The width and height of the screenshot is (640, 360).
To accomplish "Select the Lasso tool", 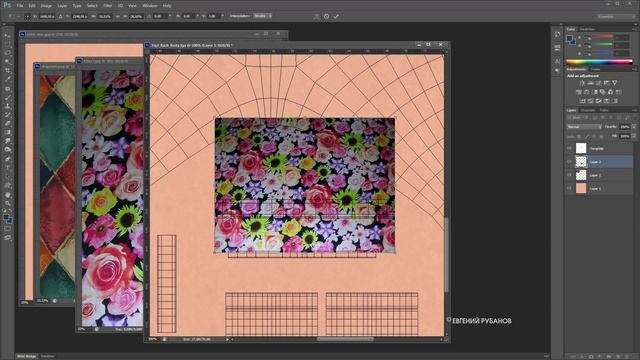I will coord(7,53).
